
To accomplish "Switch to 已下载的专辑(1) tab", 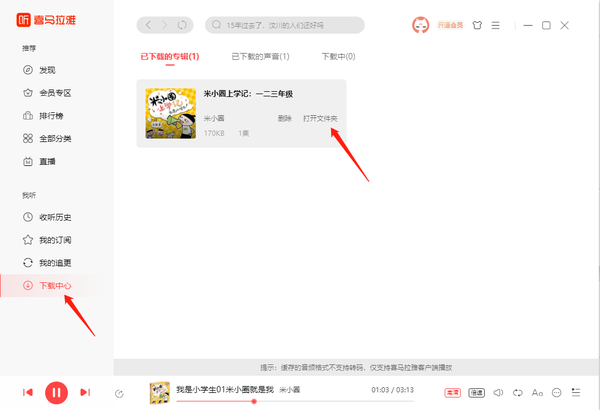I will (x=170, y=57).
